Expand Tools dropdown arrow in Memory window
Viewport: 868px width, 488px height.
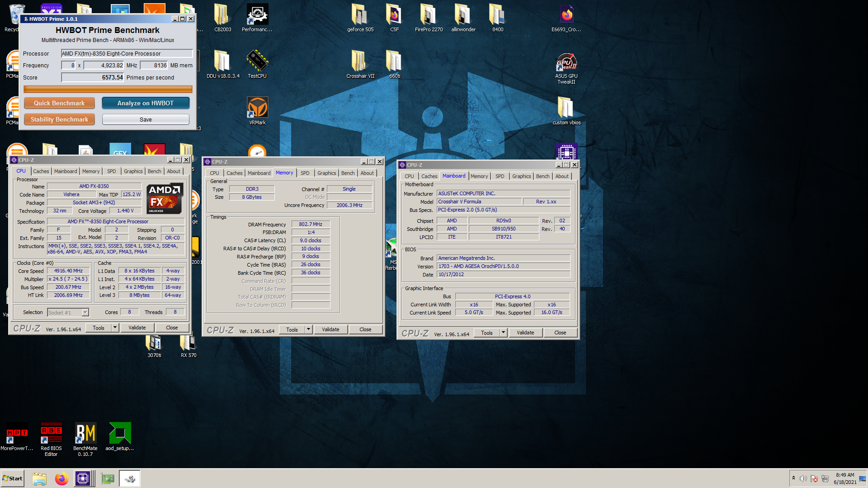pos(308,329)
